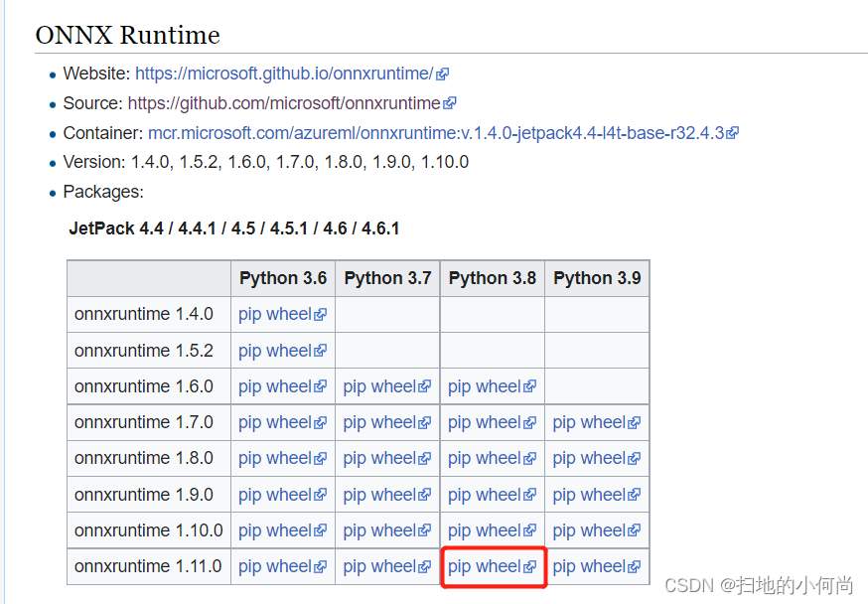868x604 pixels.
Task: Select the onnxruntime 1.4.0 row label
Action: click(x=144, y=314)
